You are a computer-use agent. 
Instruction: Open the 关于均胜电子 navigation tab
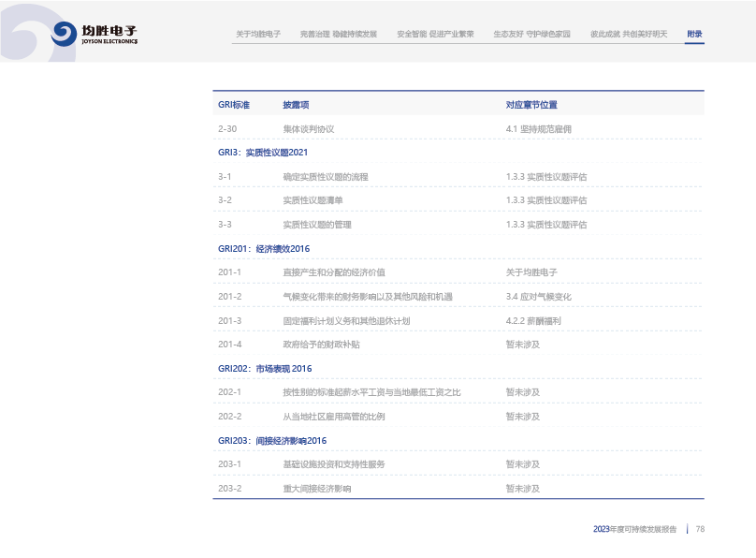click(x=258, y=34)
